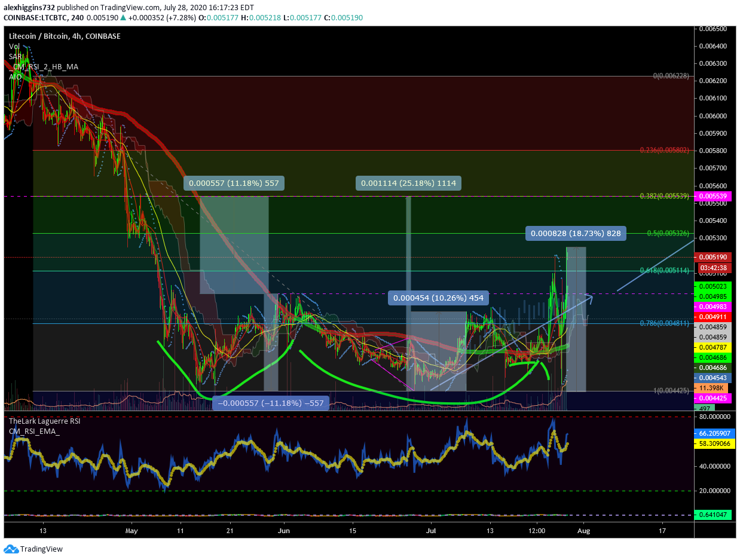Screen dimensions: 740x560
Task: Select 'TheLark Laguerre RSI' pane label
Action: [44, 421]
